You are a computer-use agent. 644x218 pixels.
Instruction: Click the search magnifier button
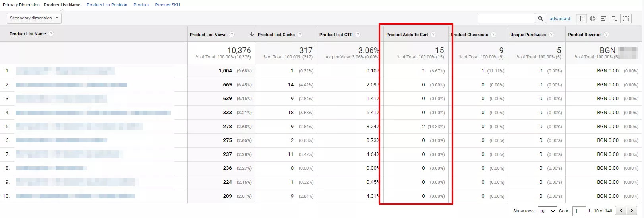pos(540,18)
